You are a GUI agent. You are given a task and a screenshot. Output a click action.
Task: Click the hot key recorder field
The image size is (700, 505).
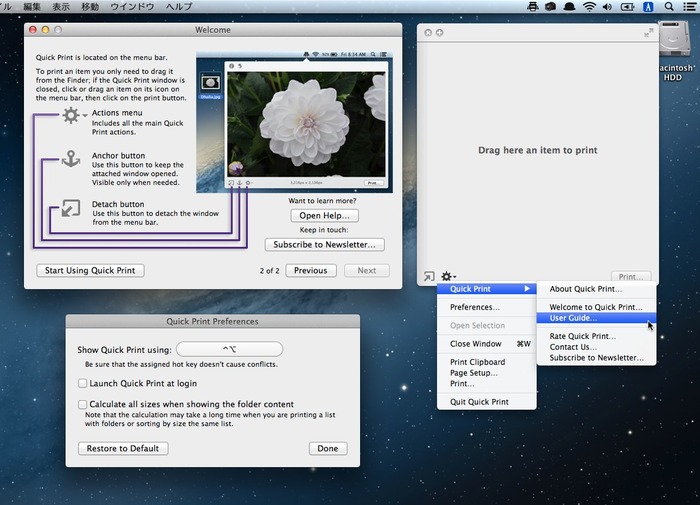pyautogui.click(x=229, y=349)
